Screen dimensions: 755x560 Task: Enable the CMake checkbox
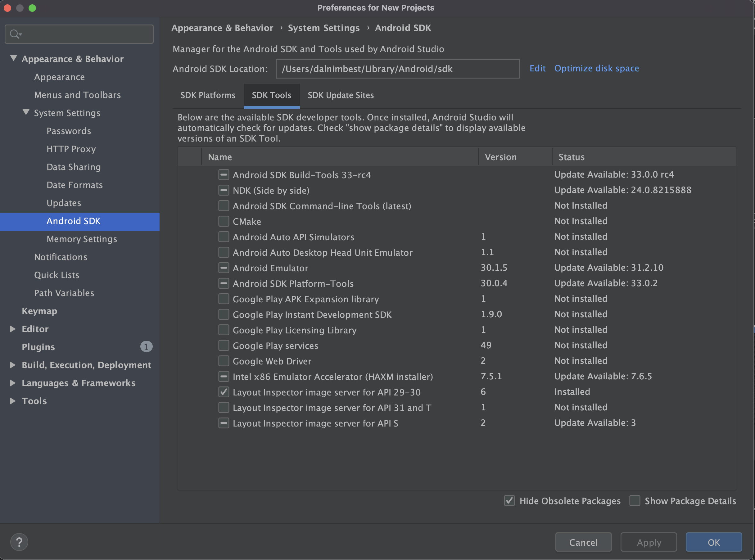click(224, 221)
